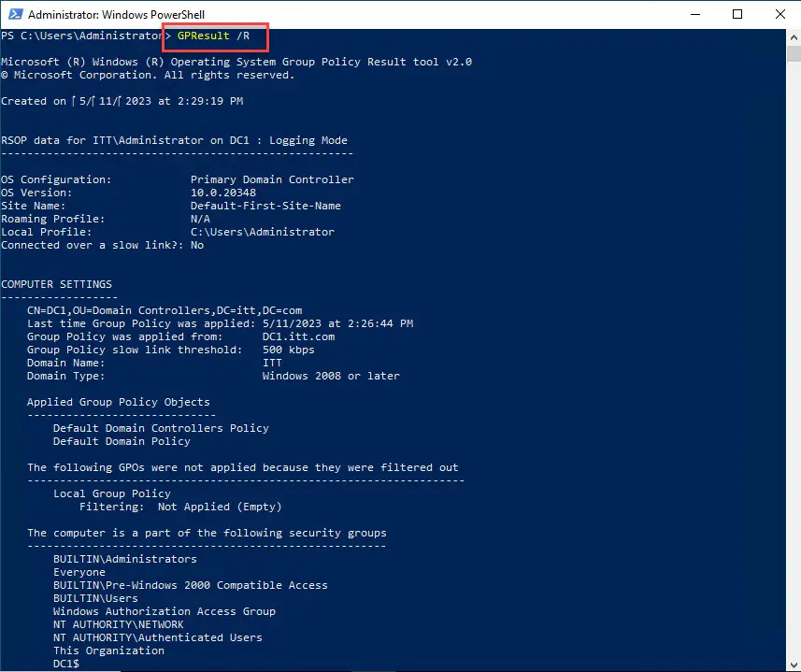
Task: Click the DC1$ entry at the bottom
Action: [x=70, y=663]
